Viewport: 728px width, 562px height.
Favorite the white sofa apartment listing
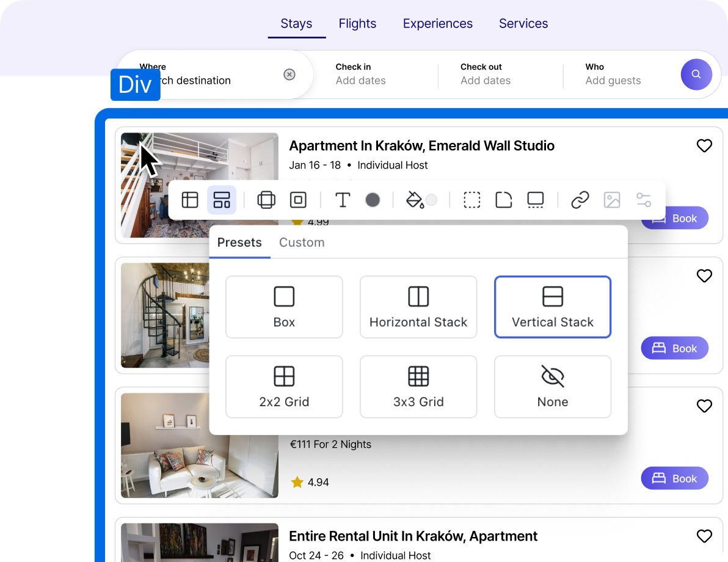(x=704, y=406)
